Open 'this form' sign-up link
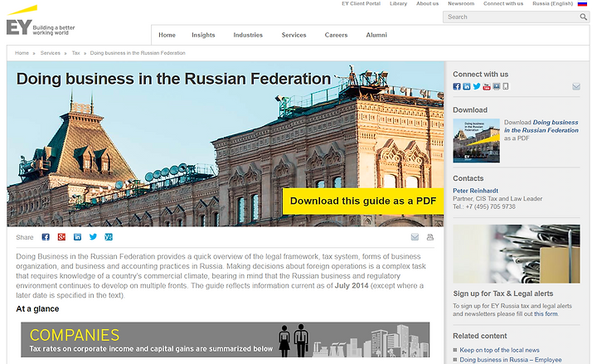597x364 pixels. click(x=546, y=314)
